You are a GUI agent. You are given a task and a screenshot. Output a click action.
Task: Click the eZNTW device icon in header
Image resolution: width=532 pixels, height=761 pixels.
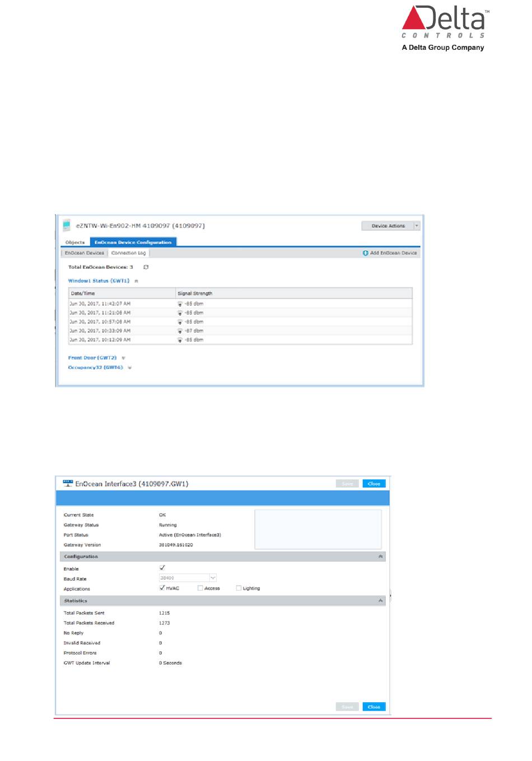coord(67,226)
